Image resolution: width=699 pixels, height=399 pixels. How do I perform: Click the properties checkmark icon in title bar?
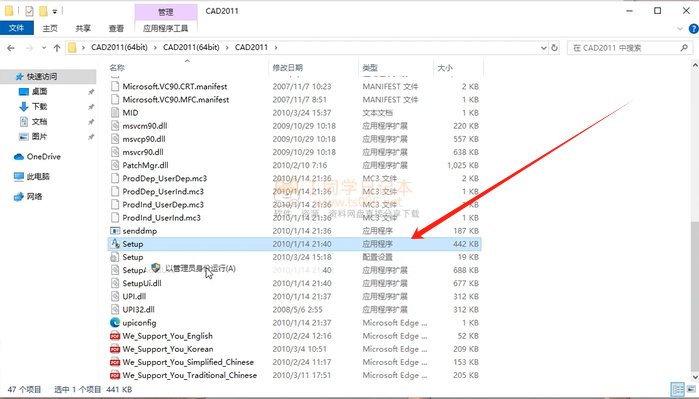(29, 11)
